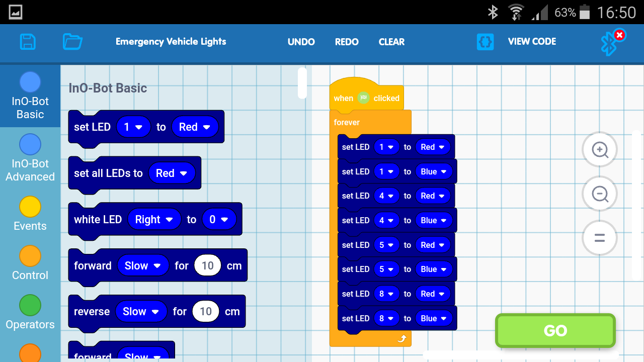
Task: Zoom out of the workspace
Action: point(600,194)
